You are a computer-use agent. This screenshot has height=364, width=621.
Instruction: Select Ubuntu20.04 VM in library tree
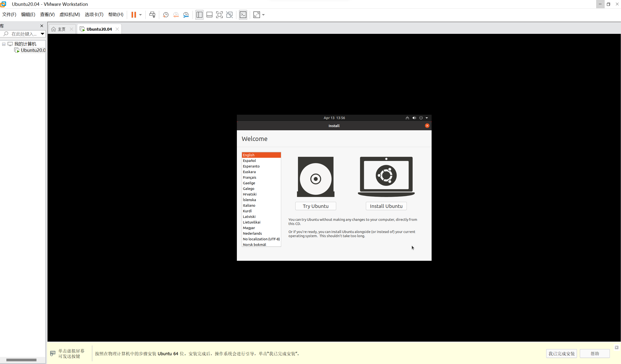(33, 50)
